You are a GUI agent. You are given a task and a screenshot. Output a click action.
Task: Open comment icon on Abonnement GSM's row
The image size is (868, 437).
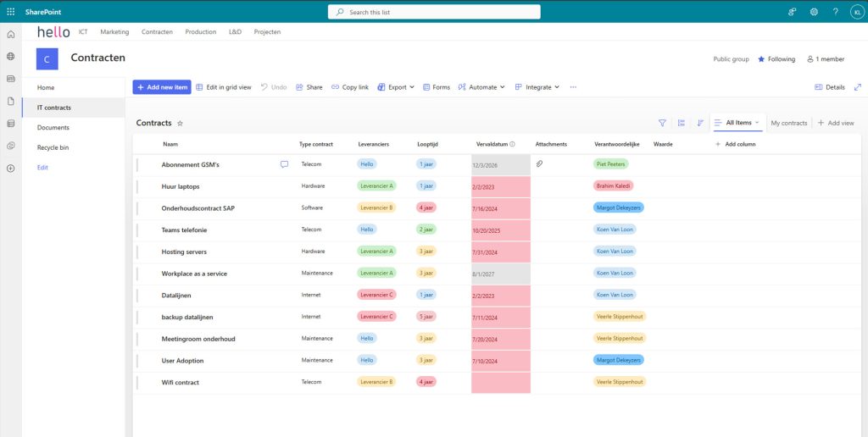point(285,164)
